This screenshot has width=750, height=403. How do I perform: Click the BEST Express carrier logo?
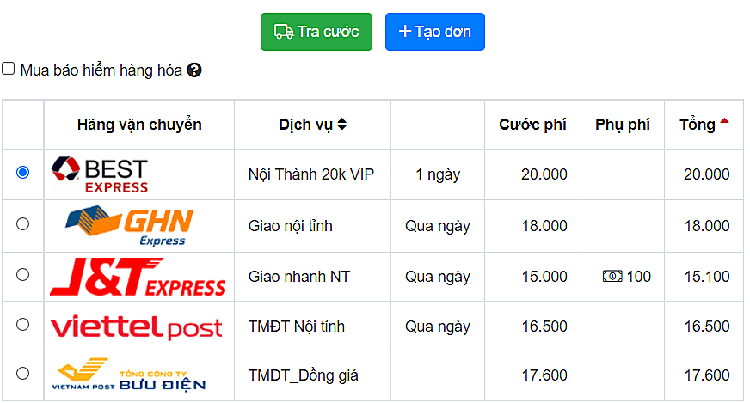[x=100, y=174]
